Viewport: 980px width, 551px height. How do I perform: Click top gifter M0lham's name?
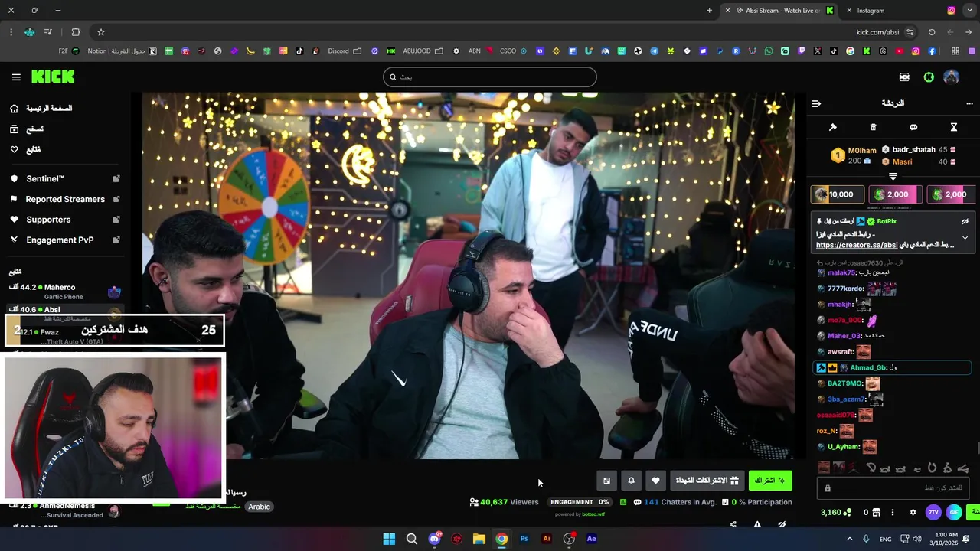click(862, 151)
